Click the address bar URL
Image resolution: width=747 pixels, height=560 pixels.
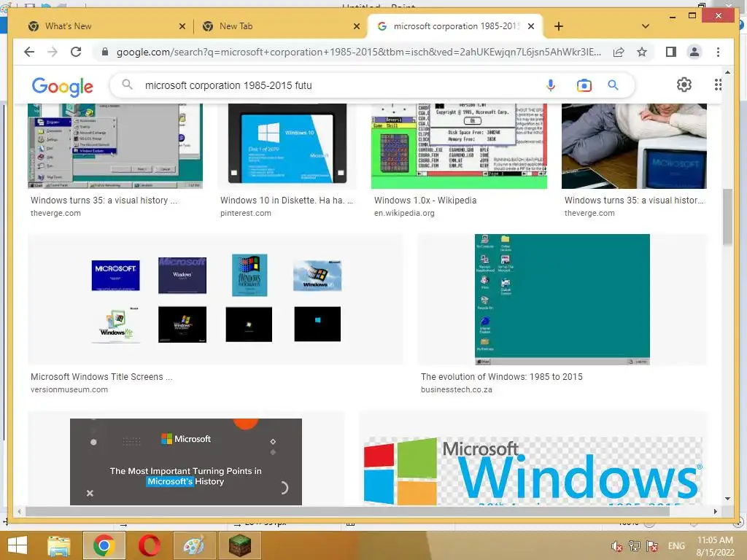(359, 52)
